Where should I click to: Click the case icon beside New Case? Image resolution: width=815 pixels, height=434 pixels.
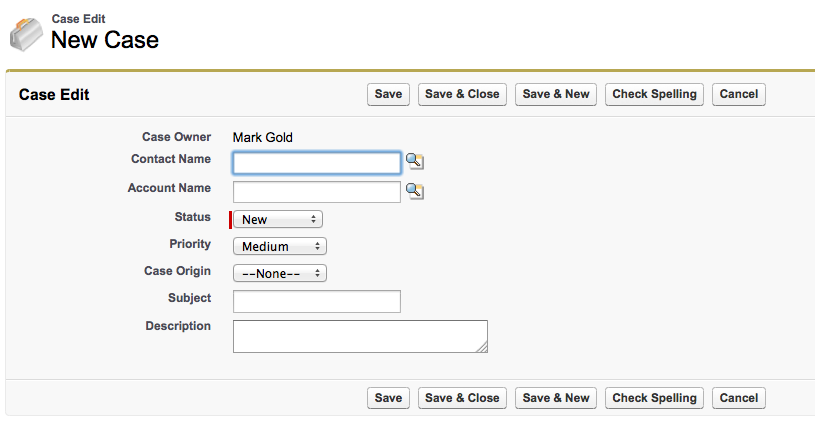[x=26, y=34]
